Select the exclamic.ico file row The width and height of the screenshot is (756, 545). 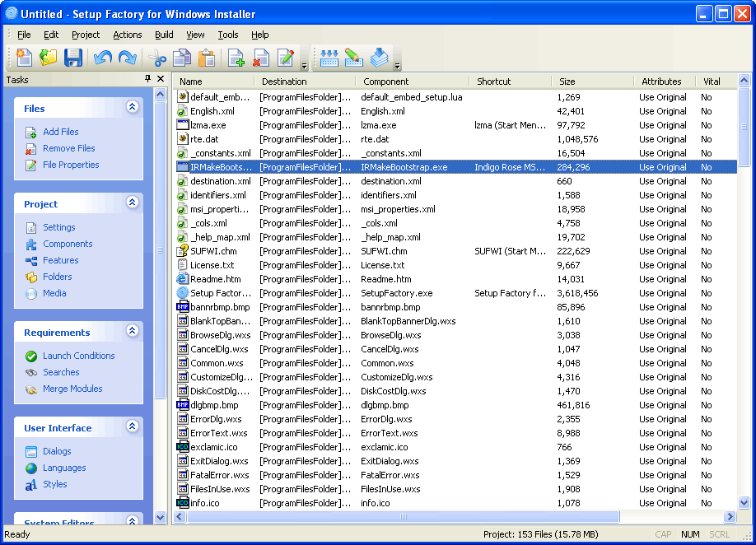point(455,447)
